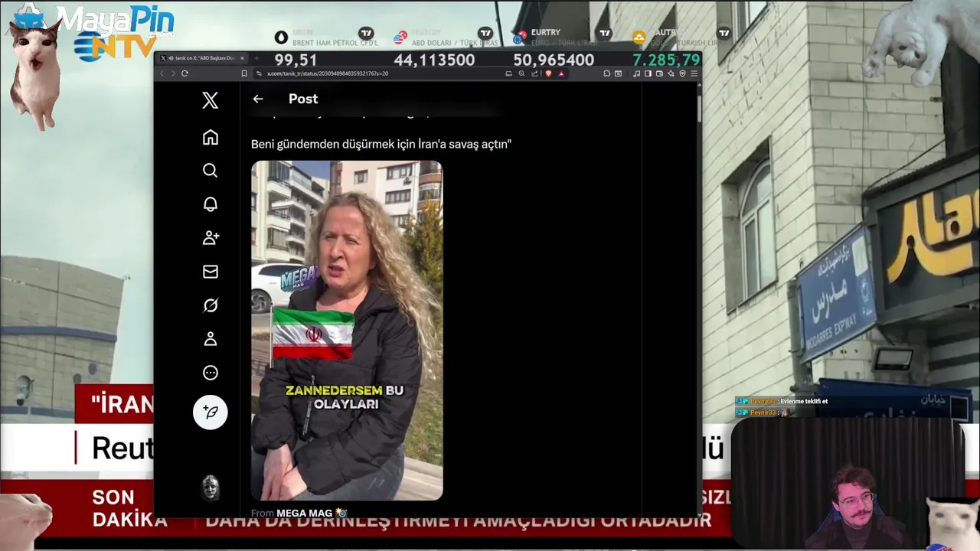
Task: Open the Explore search icon in sidebar
Action: click(x=211, y=171)
